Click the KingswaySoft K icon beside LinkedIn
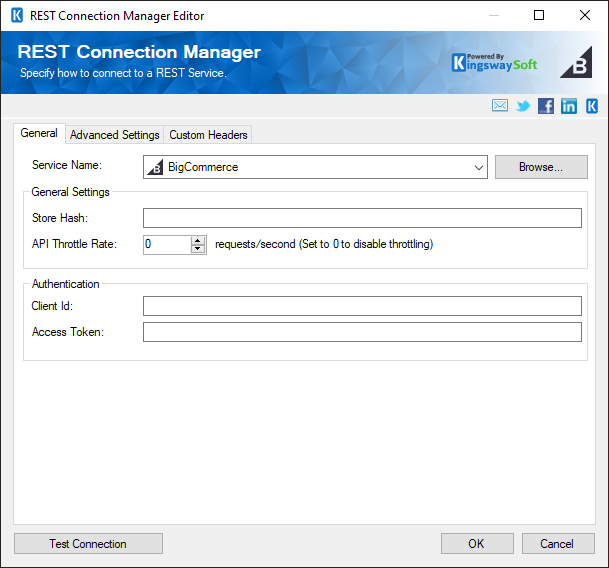 [592, 106]
